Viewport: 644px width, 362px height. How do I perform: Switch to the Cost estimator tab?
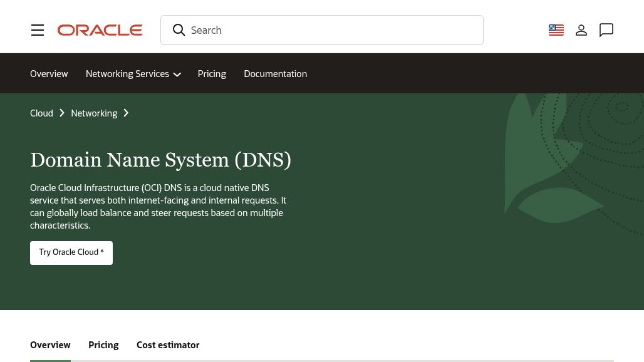tap(168, 345)
